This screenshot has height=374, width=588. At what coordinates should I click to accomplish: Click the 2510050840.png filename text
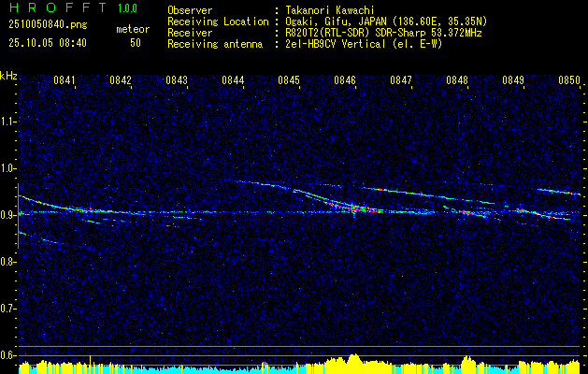tap(48, 24)
